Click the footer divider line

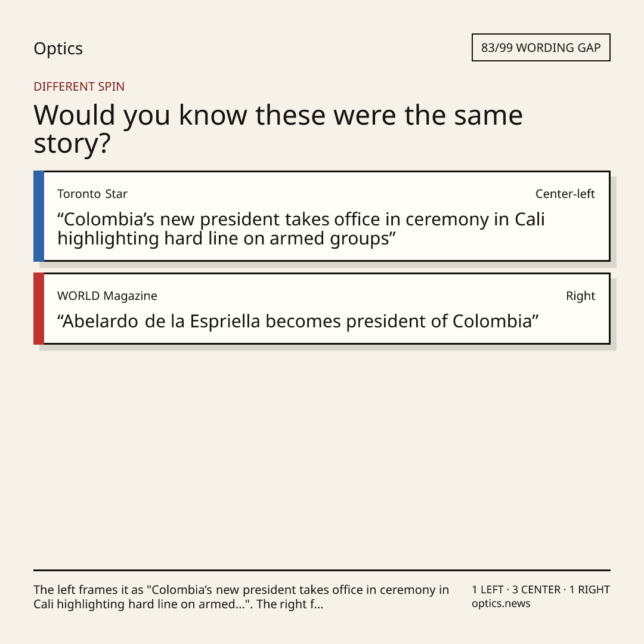[322, 570]
